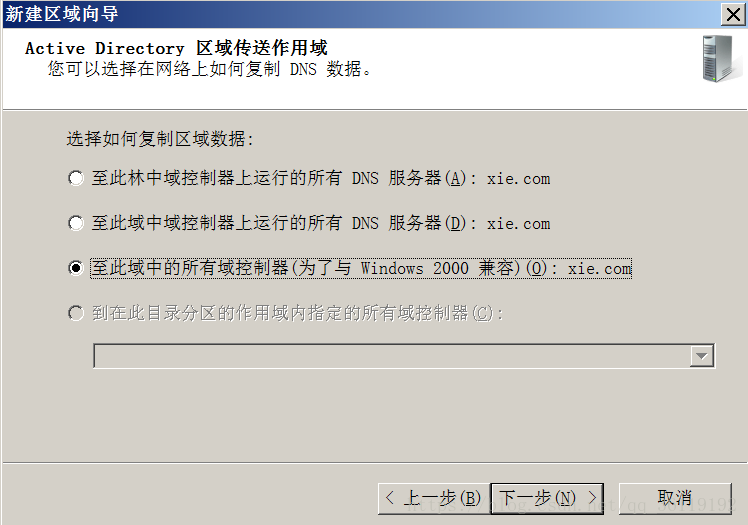Click the right chevron on 下一步 button
Screen dimensions: 748x525
(592, 498)
